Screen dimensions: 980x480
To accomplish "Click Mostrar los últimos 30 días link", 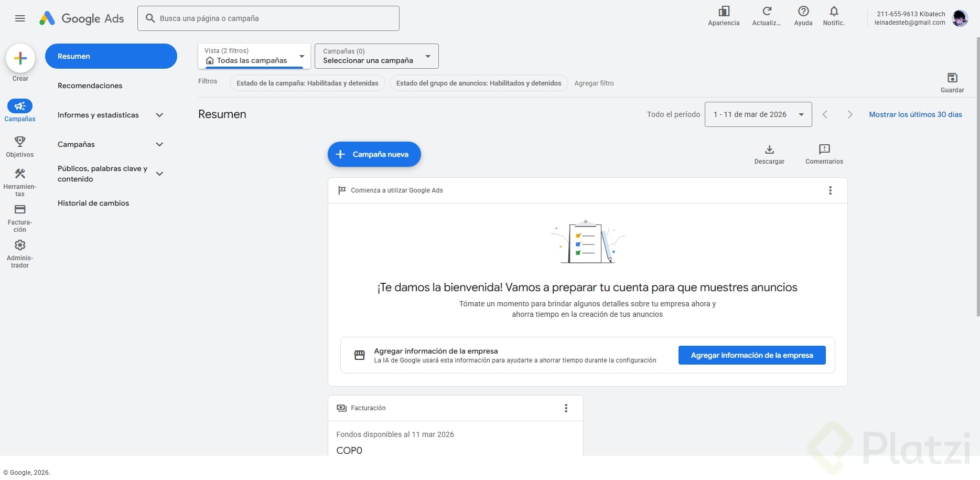I will pos(916,114).
